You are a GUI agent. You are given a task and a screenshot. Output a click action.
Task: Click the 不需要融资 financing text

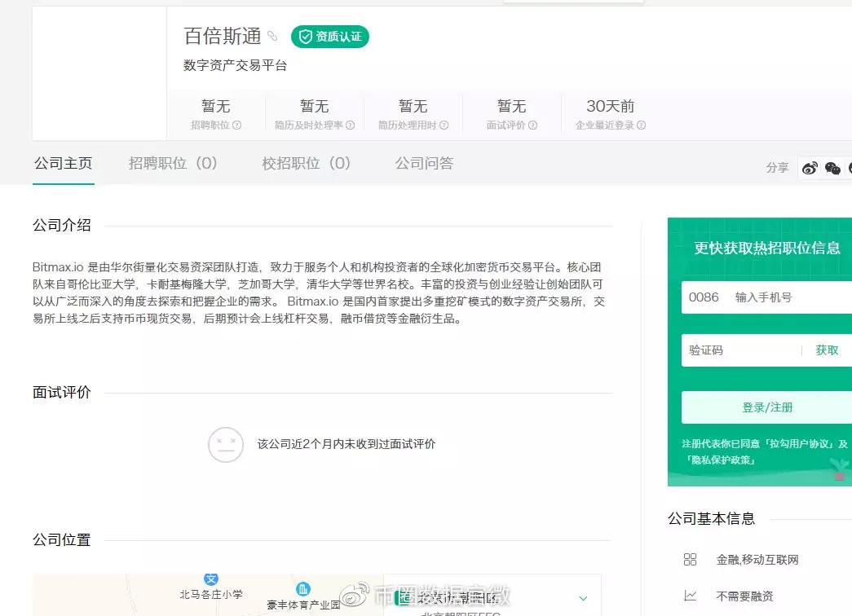pyautogui.click(x=744, y=596)
